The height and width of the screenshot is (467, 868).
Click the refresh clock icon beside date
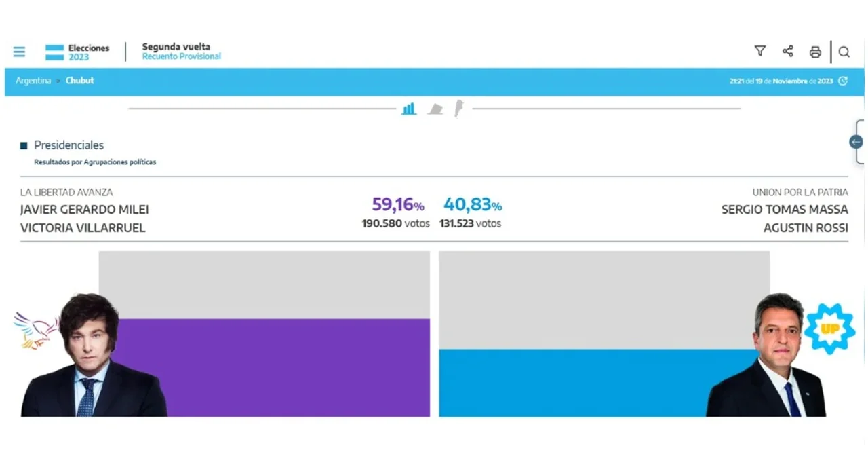(843, 81)
